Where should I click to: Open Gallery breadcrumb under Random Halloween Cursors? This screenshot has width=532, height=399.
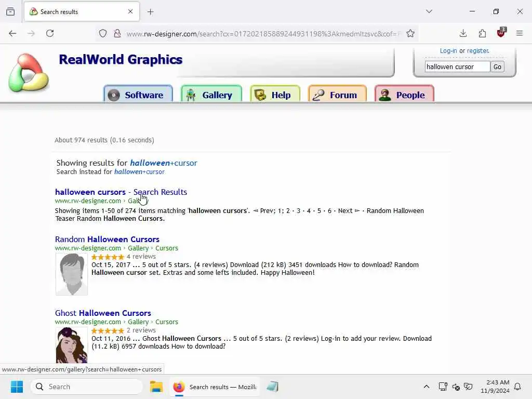[138, 248]
